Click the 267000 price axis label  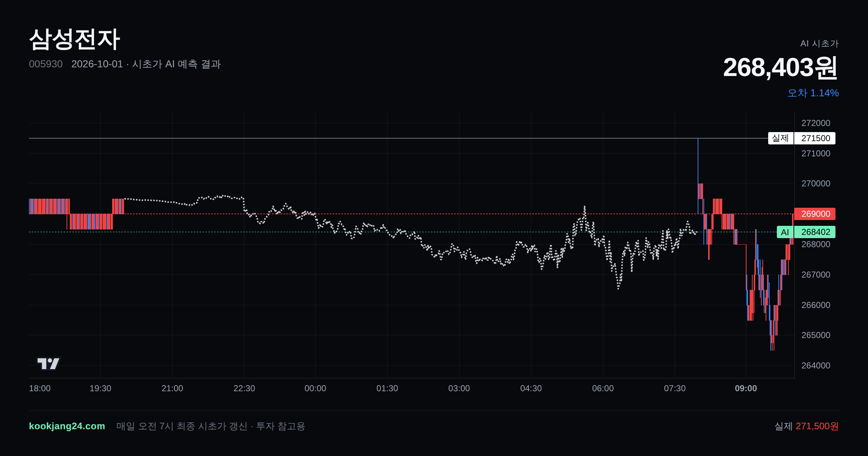pyautogui.click(x=816, y=275)
